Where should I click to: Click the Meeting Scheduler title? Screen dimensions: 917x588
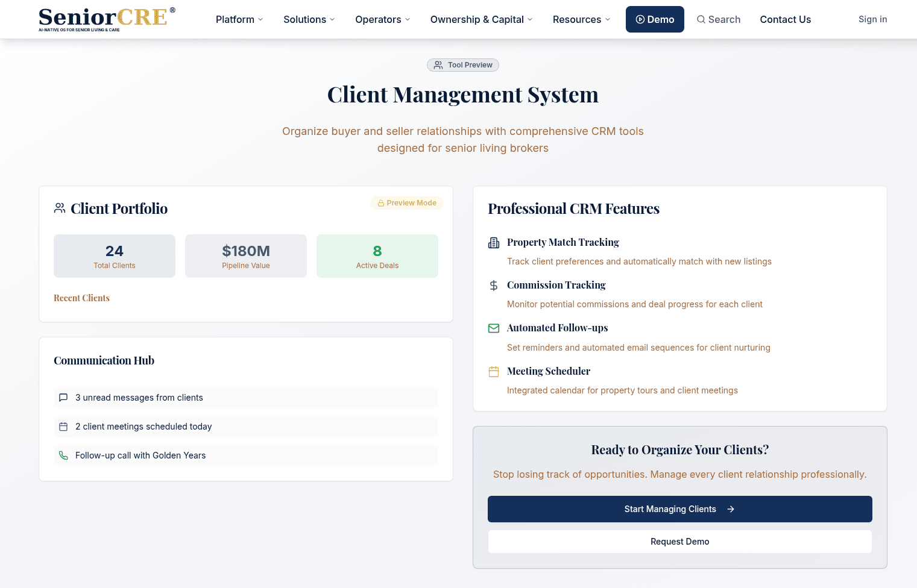(549, 371)
